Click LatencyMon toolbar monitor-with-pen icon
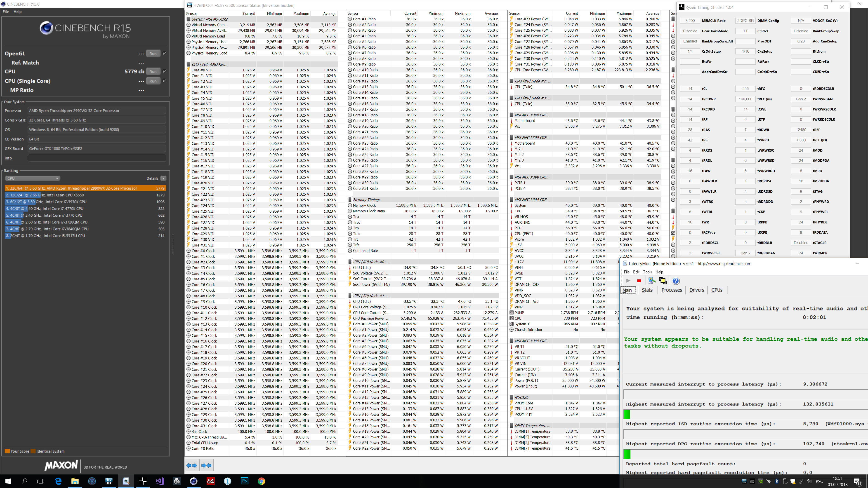The width and height of the screenshot is (868, 488). [x=652, y=281]
